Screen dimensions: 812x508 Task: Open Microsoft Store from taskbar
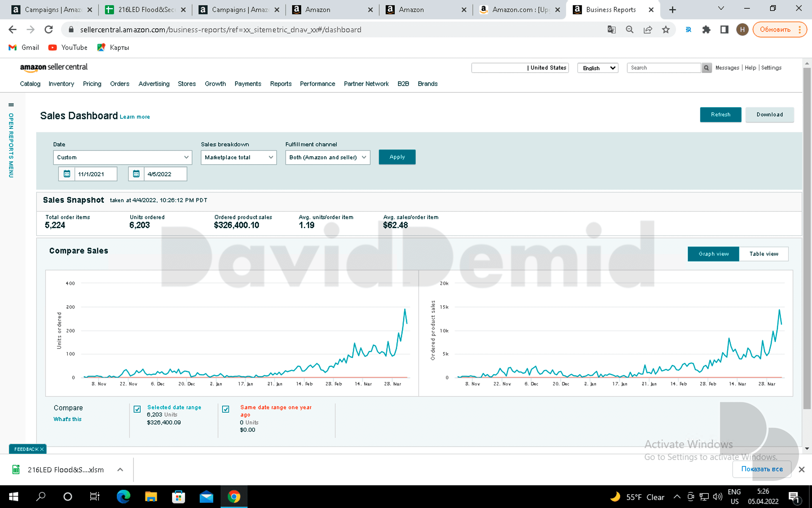pyautogui.click(x=178, y=497)
